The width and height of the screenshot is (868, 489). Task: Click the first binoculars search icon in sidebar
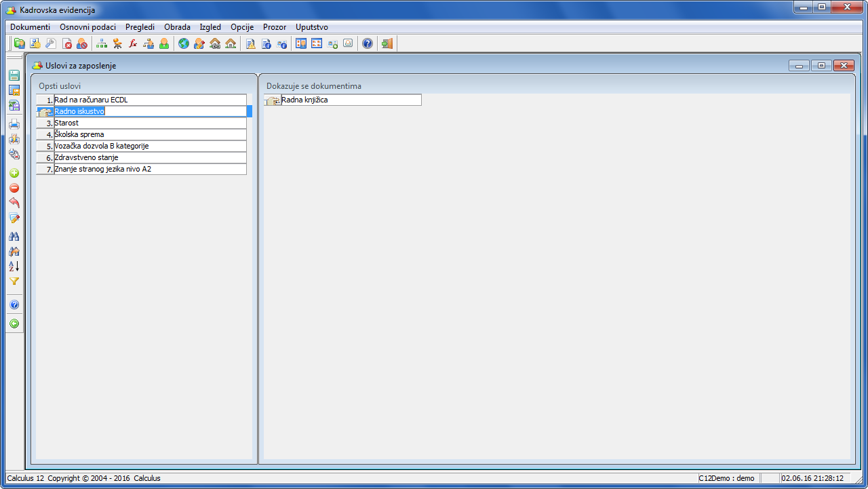(14, 236)
